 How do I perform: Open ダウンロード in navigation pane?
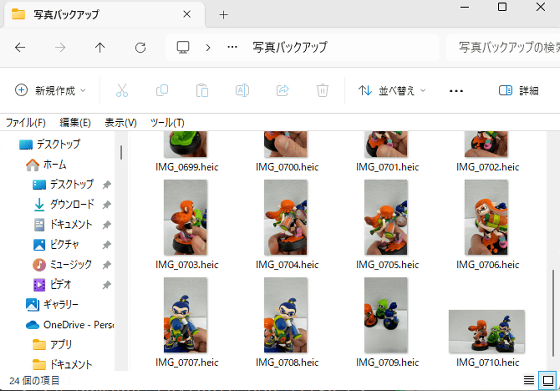click(x=64, y=204)
